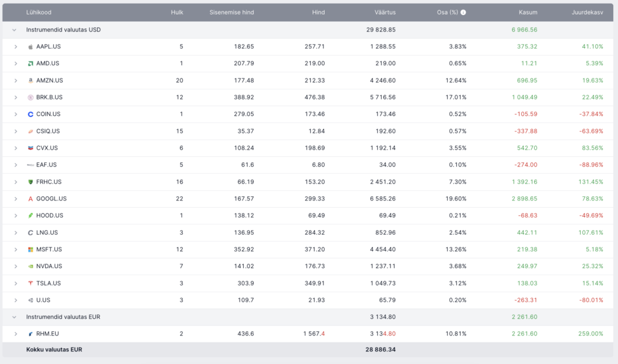Click the Microsoft logo icon

click(x=30, y=249)
